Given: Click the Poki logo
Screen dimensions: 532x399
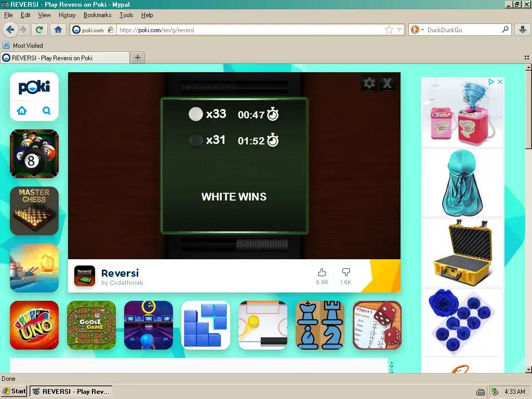Looking at the screenshot, I should coord(34,87).
